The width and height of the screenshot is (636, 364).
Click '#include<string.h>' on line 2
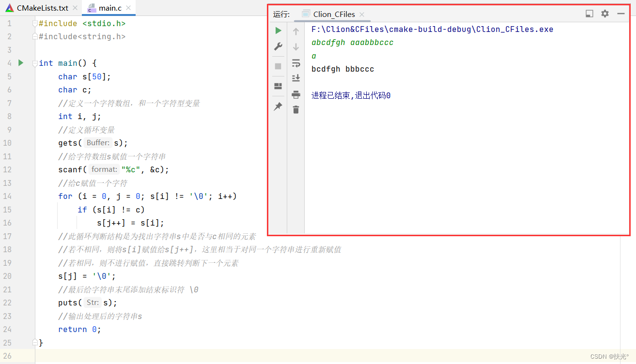click(82, 36)
